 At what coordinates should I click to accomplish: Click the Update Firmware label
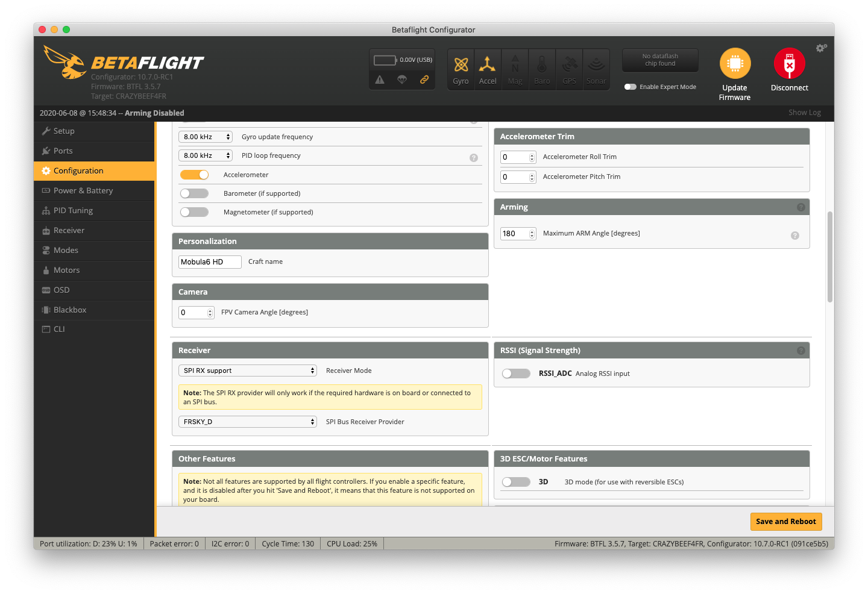point(735,93)
